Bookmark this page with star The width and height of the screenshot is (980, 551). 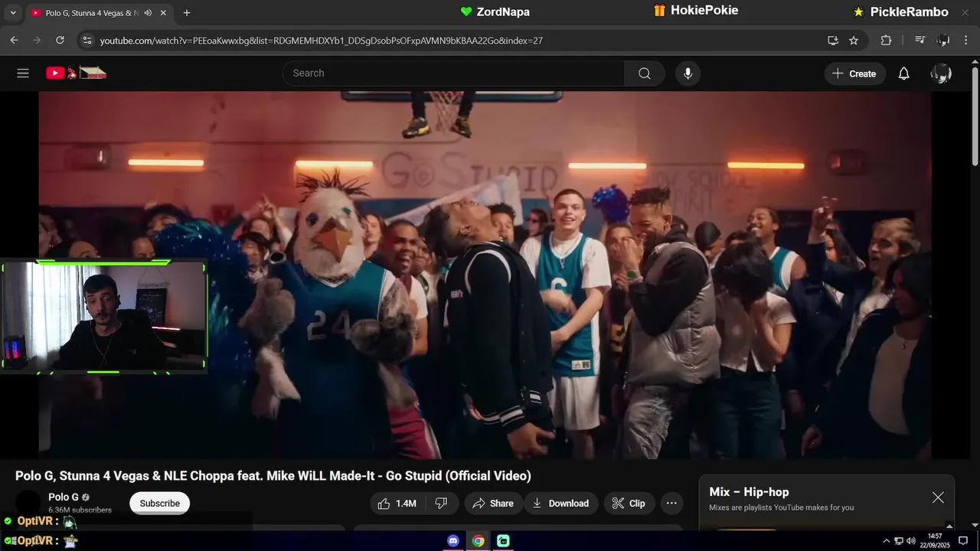(854, 41)
